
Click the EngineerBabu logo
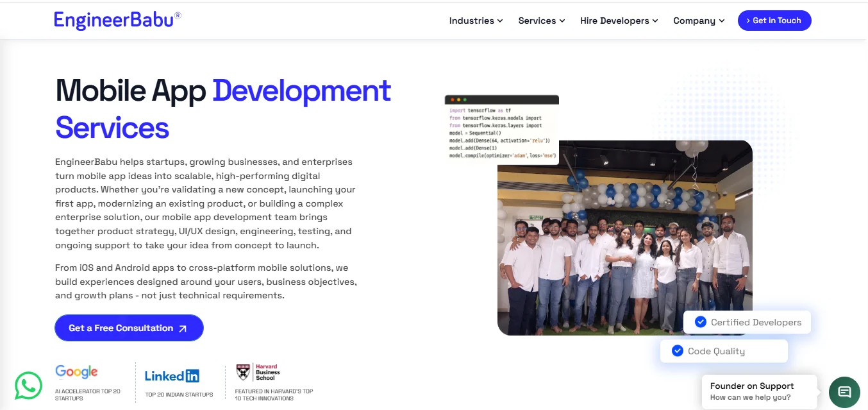pyautogui.click(x=117, y=20)
